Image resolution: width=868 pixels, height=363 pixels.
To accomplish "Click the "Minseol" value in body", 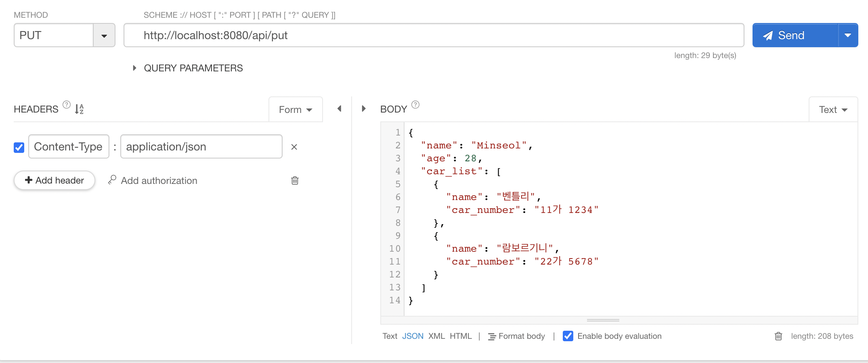I will pyautogui.click(x=499, y=145).
